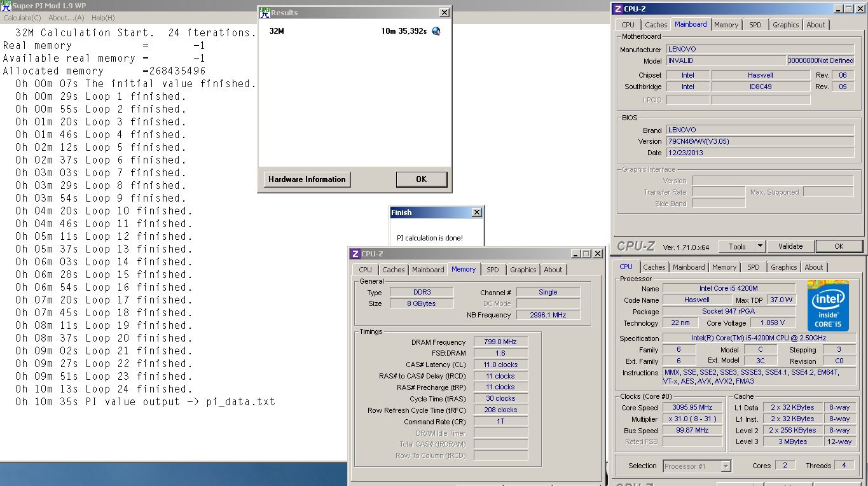Click the Memory Size 8 GBytes field

coord(420,303)
